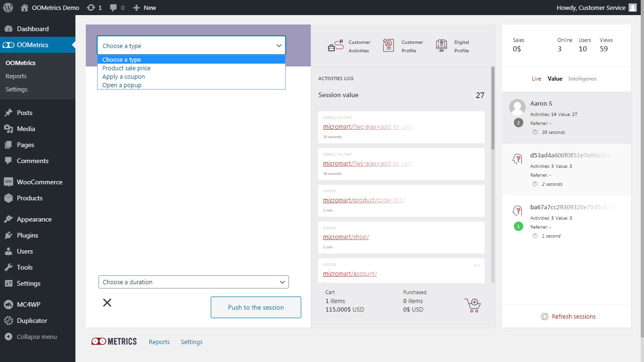
Task: Open MC4WP in the sidebar
Action: coord(38,304)
